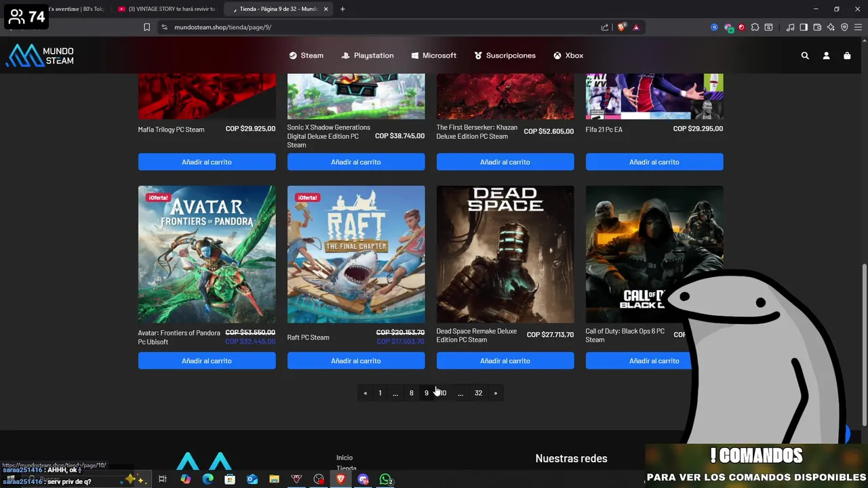Open WhatsApp from the taskbar
This screenshot has height=488, width=868.
pos(386,479)
